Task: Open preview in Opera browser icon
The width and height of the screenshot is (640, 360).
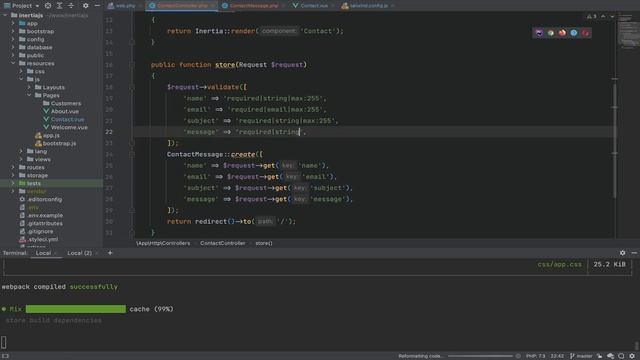Action: (585, 33)
